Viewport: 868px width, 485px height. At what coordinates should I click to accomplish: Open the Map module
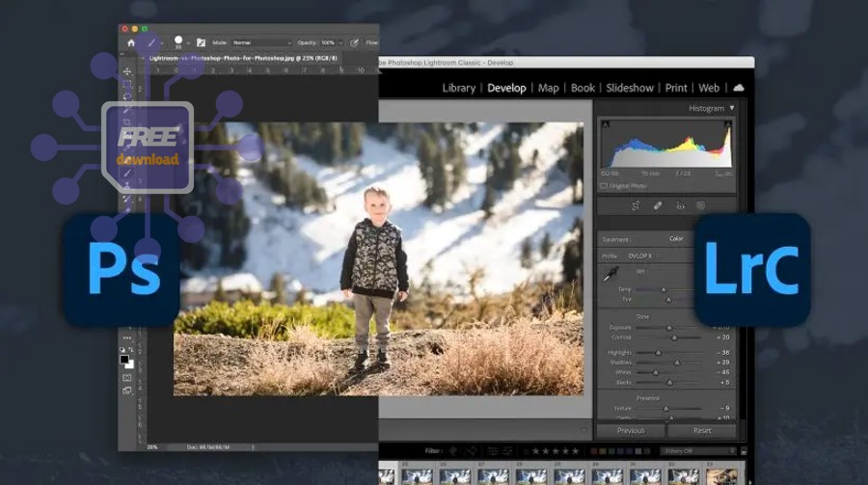(549, 88)
